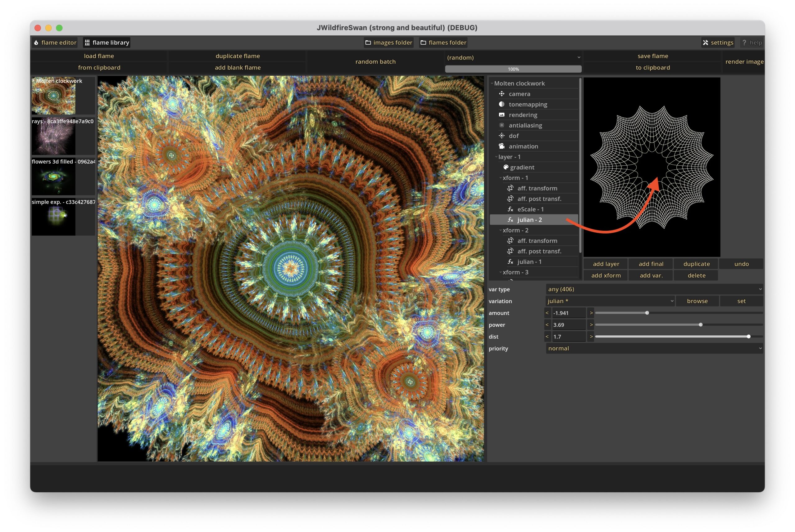
Task: Open the (random) generator dropdown
Action: pyautogui.click(x=513, y=57)
